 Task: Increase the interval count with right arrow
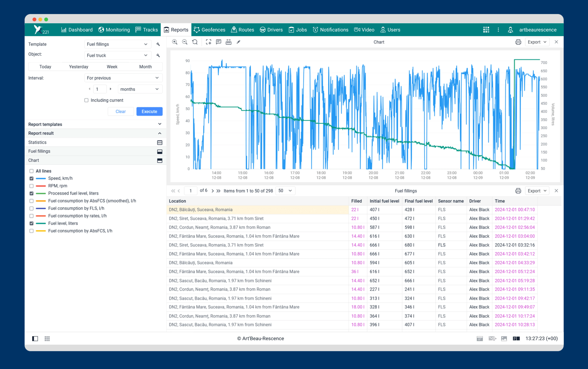point(111,89)
